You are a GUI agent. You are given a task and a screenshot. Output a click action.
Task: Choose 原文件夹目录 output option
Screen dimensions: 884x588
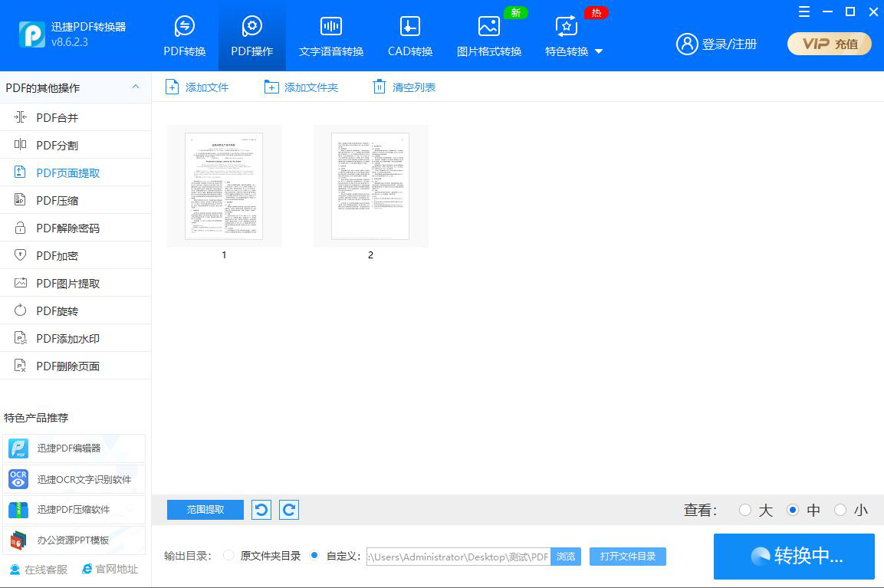228,555
